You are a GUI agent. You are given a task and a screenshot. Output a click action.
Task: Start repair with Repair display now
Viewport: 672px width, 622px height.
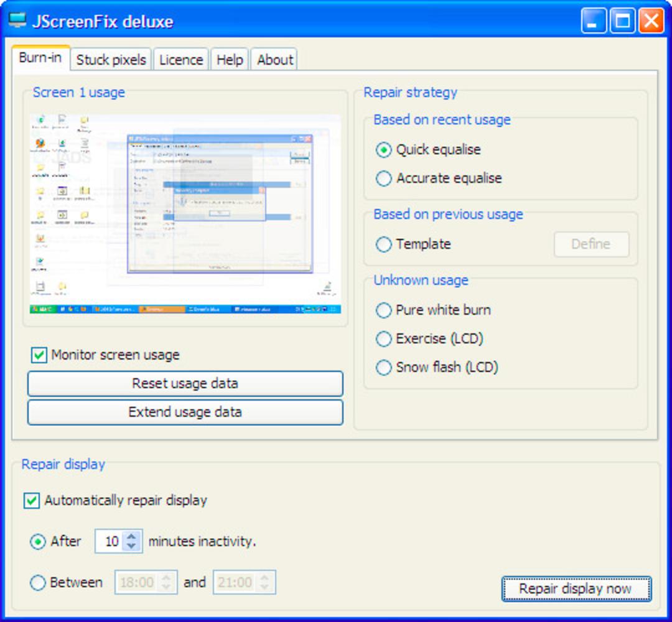[x=576, y=589]
